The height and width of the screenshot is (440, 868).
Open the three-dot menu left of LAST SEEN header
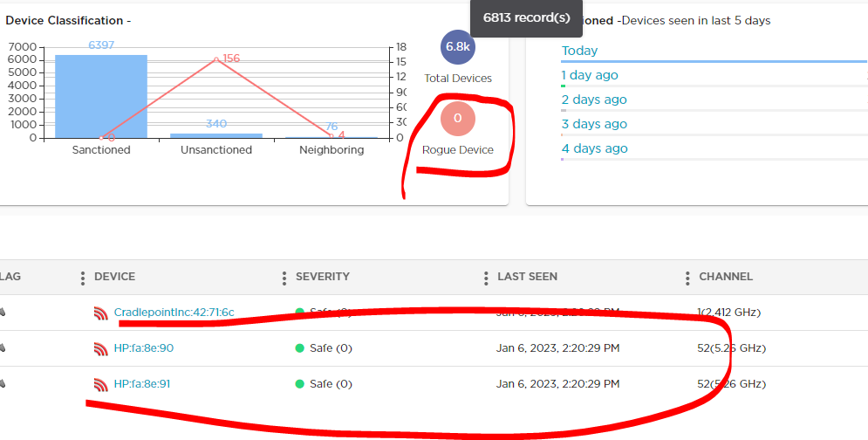coord(486,278)
